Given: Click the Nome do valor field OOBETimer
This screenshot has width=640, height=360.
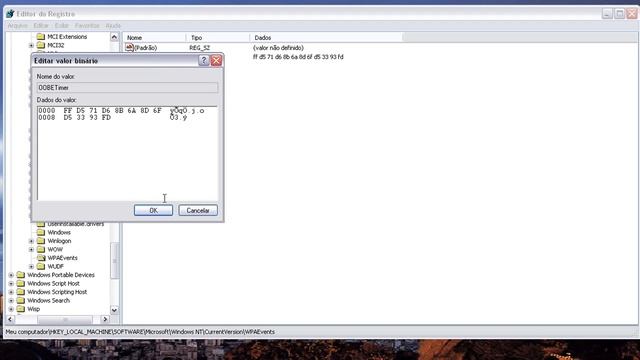Looking at the screenshot, I should pos(127,88).
